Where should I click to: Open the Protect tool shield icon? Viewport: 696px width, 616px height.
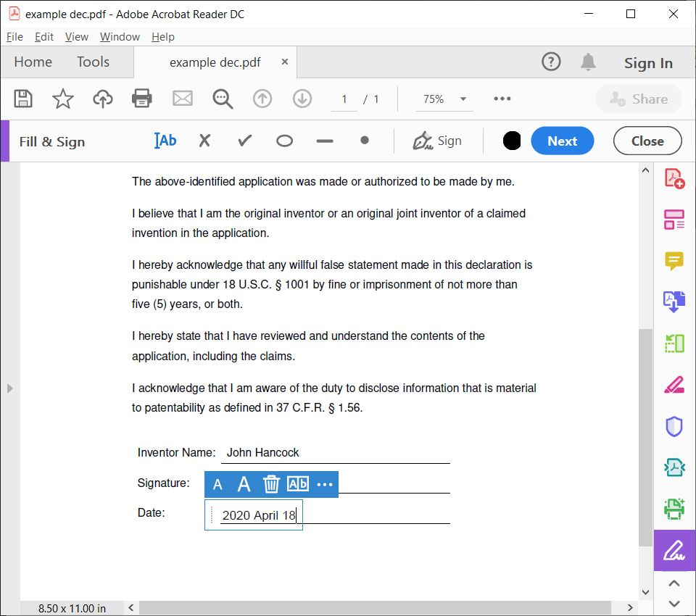pyautogui.click(x=674, y=426)
